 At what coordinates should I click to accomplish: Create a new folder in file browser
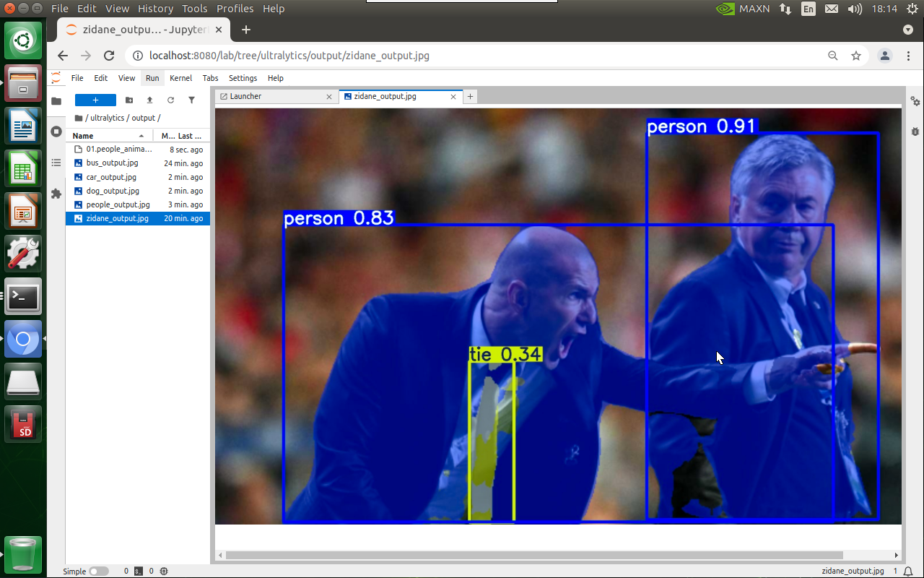(x=129, y=100)
